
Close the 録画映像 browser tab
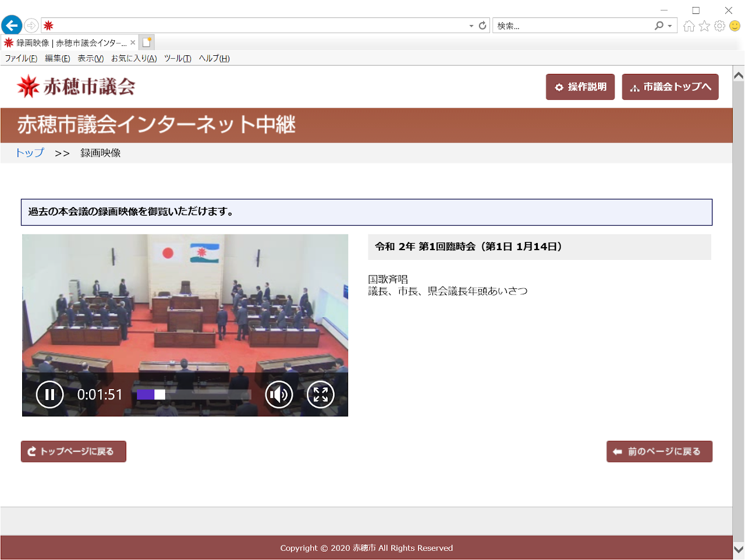click(133, 42)
